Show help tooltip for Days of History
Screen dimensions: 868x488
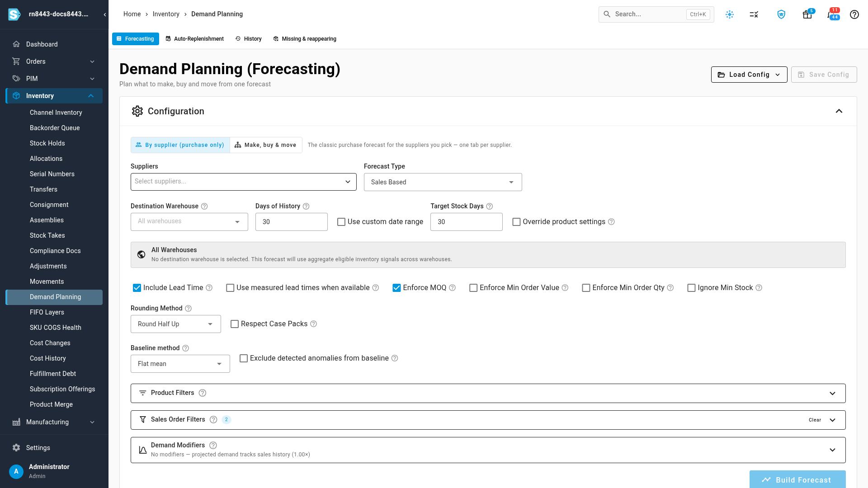(x=306, y=206)
